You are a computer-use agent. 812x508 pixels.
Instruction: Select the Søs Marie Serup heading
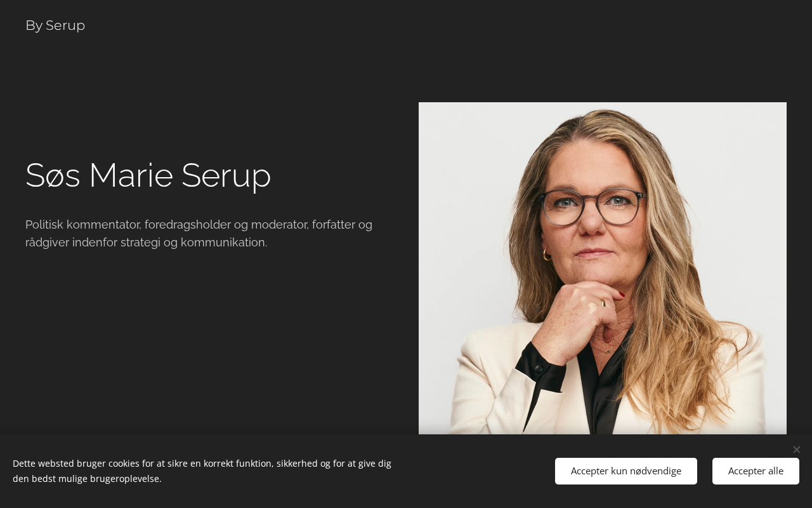tap(148, 175)
